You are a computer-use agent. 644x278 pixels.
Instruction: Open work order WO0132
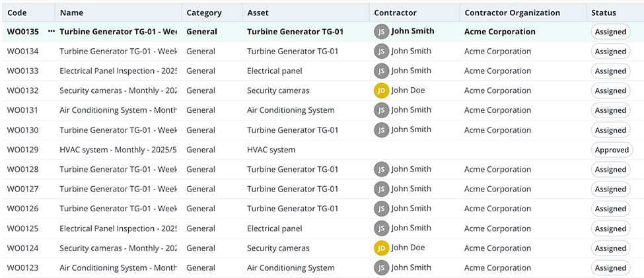click(x=22, y=90)
